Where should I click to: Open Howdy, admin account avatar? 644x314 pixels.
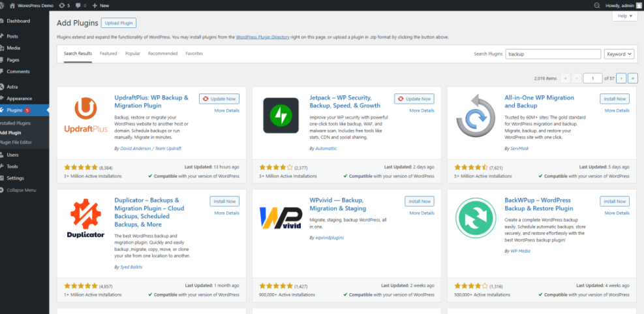pos(639,5)
